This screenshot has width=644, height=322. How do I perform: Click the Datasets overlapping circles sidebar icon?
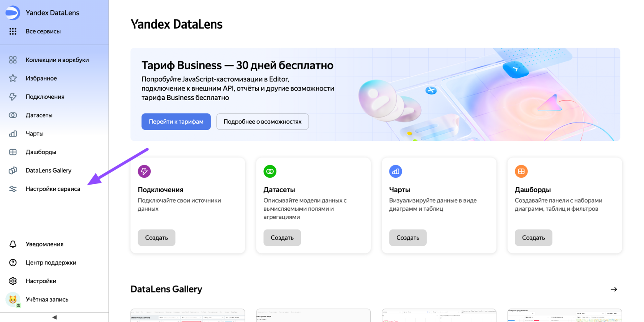point(13,115)
